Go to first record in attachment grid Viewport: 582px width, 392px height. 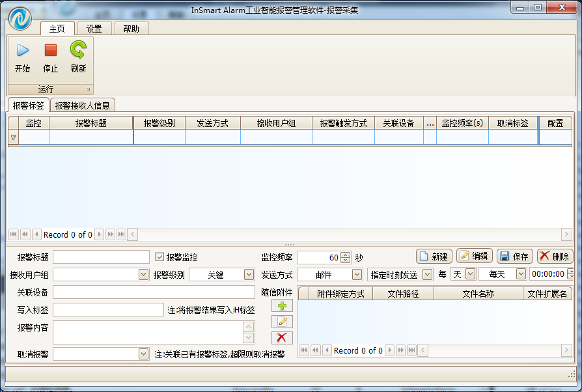click(x=304, y=350)
